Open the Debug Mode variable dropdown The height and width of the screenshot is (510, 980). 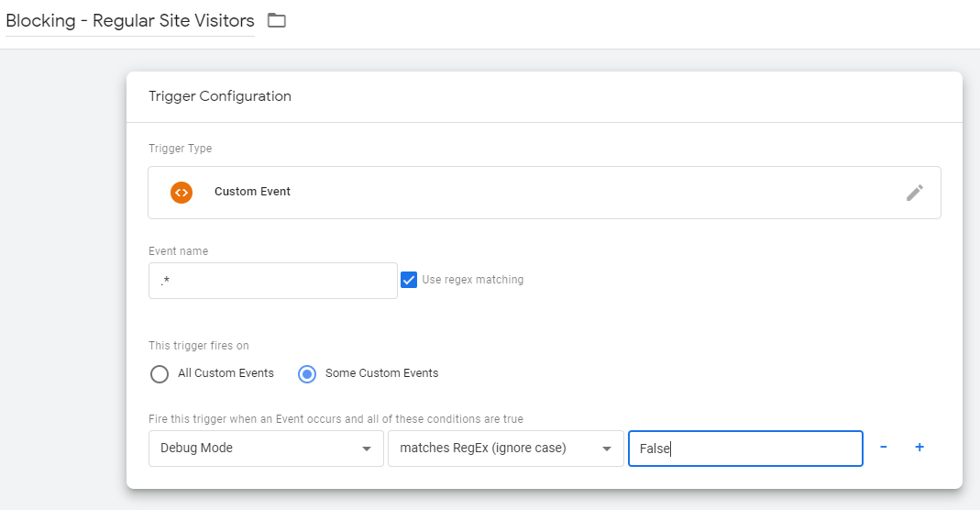(266, 449)
